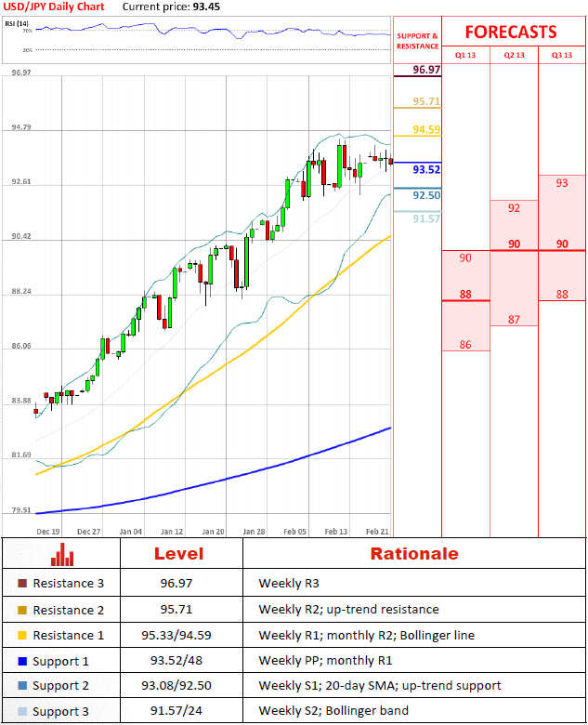Image resolution: width=588 pixels, height=725 pixels.
Task: Click the 'Resistance 1' row label
Action: 69,636
